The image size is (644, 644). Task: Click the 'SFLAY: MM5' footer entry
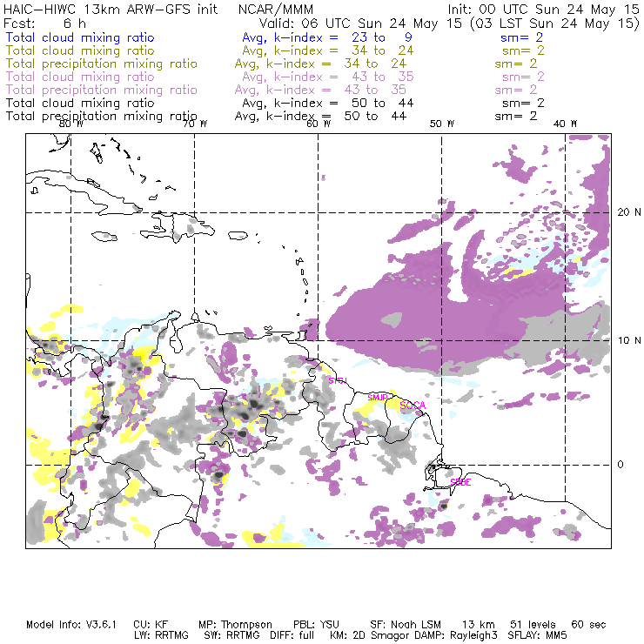point(537,635)
